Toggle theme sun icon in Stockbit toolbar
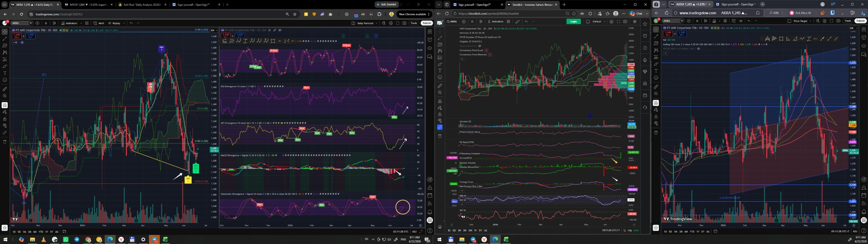This screenshot has width=868, height=244. (635, 21)
